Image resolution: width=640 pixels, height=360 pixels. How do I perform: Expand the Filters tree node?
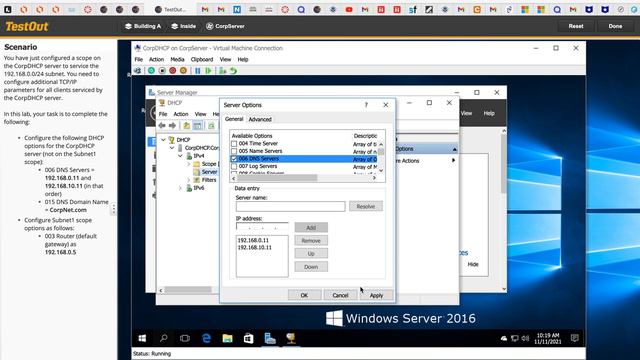[x=189, y=180]
